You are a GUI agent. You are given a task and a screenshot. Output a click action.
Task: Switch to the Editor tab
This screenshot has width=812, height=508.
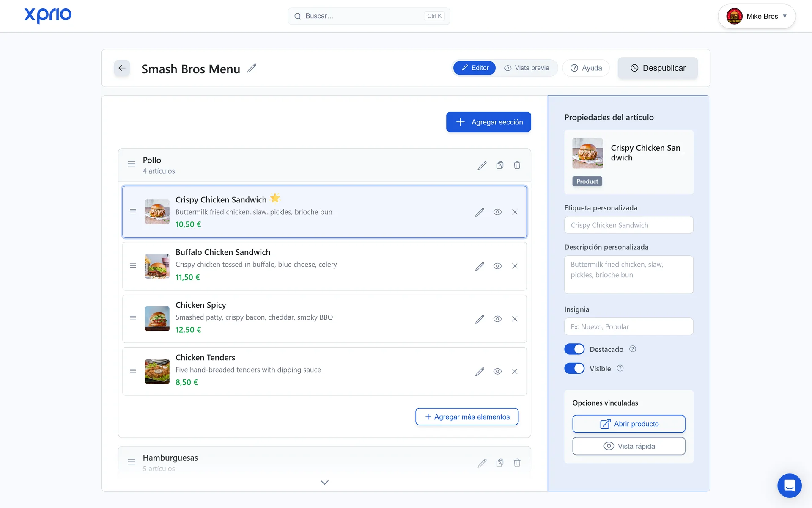[x=474, y=68]
